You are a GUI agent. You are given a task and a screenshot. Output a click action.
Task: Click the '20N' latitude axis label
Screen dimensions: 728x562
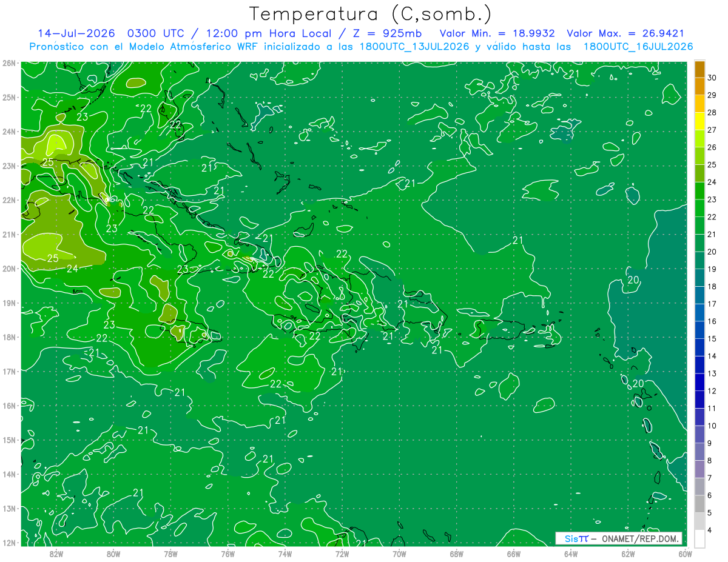8,269
